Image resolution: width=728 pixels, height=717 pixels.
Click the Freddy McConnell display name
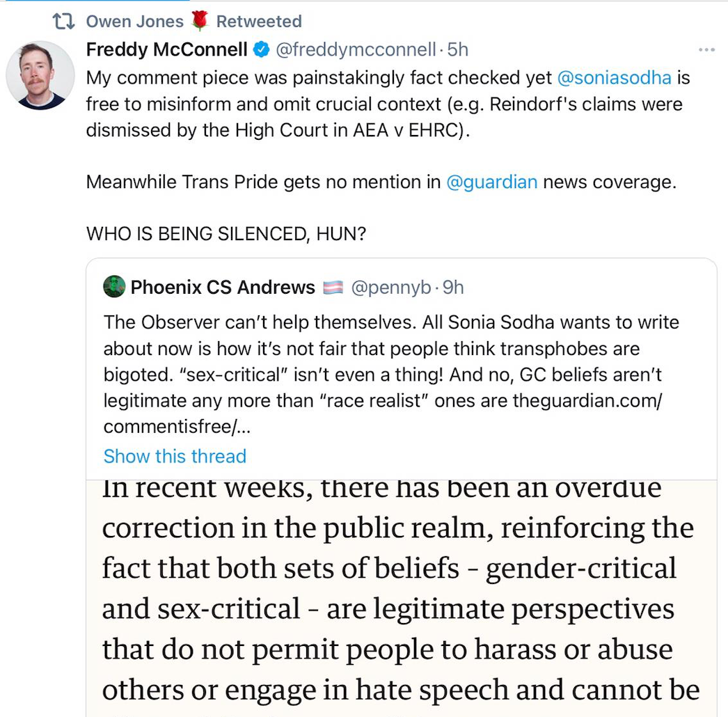tap(167, 50)
